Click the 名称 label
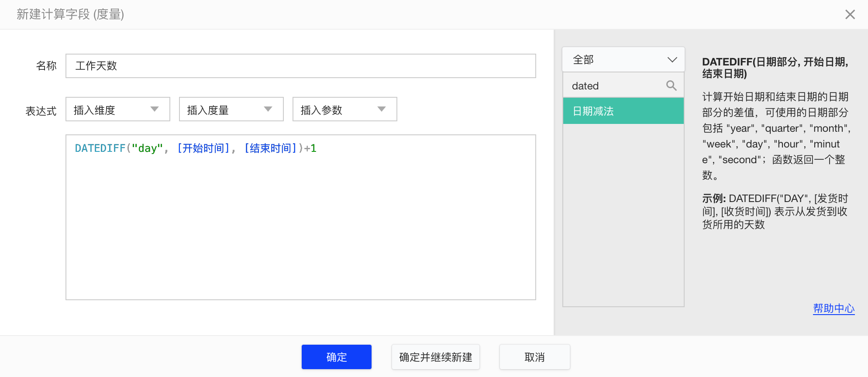The image size is (868, 377). pyautogui.click(x=46, y=66)
